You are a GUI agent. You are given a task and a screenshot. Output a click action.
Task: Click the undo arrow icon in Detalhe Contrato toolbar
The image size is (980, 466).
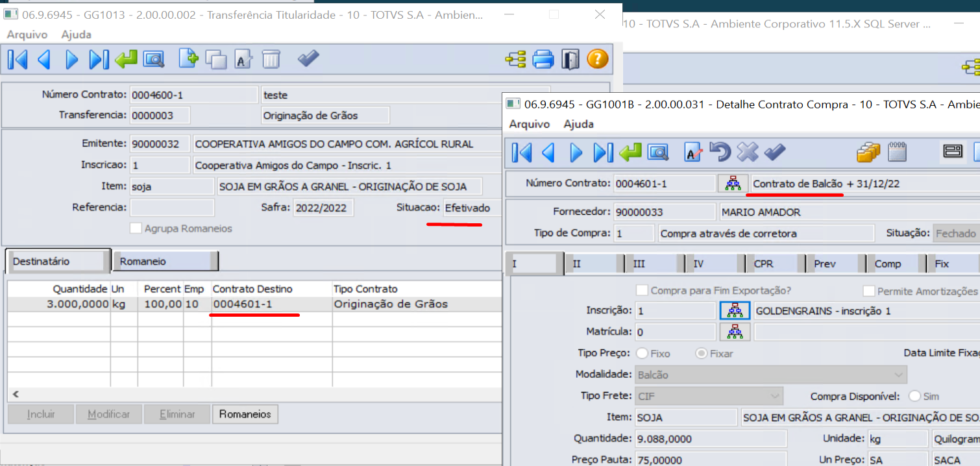click(x=719, y=153)
